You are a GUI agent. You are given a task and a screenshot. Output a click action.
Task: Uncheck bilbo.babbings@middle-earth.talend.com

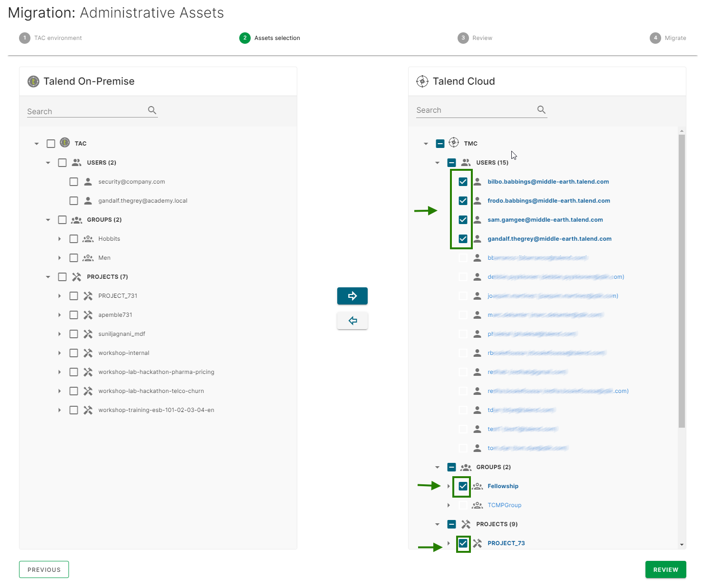tap(462, 181)
